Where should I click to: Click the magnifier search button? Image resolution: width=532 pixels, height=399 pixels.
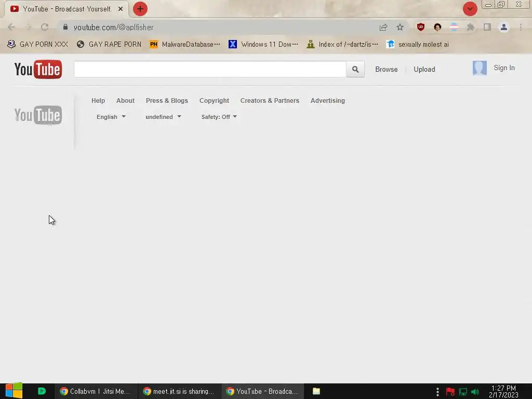[355, 69]
